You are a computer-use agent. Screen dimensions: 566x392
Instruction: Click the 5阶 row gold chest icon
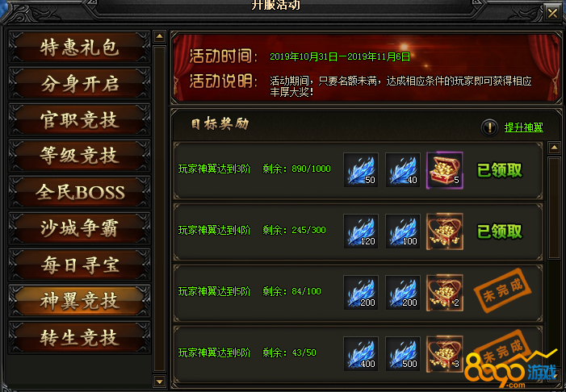tap(445, 293)
